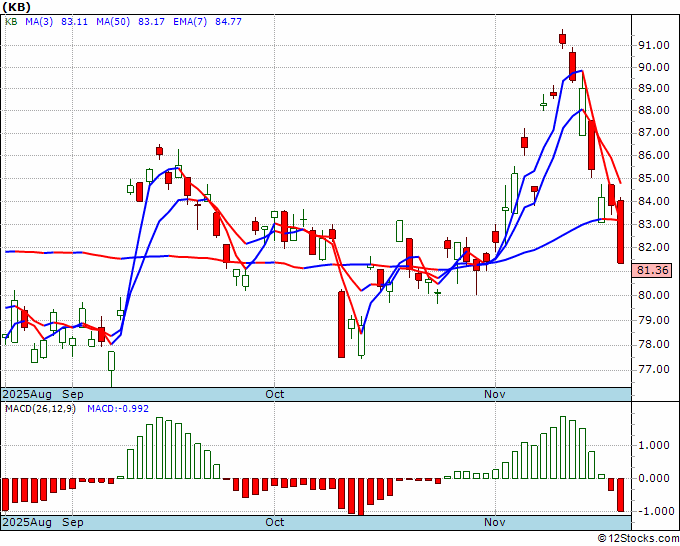
Task: Click the last red MACD histogram bar
Action: (621, 495)
